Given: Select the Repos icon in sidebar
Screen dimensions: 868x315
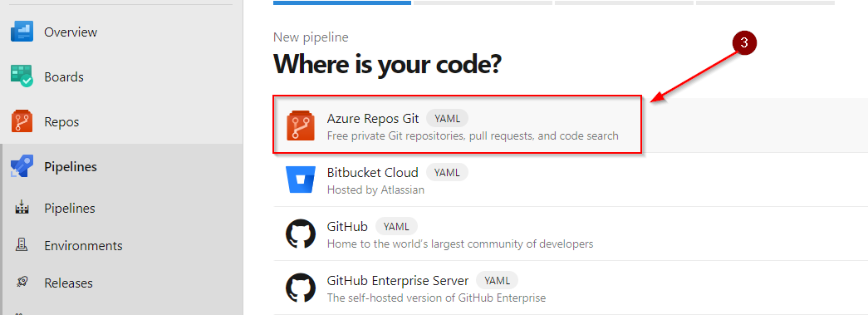Looking at the screenshot, I should tap(22, 122).
